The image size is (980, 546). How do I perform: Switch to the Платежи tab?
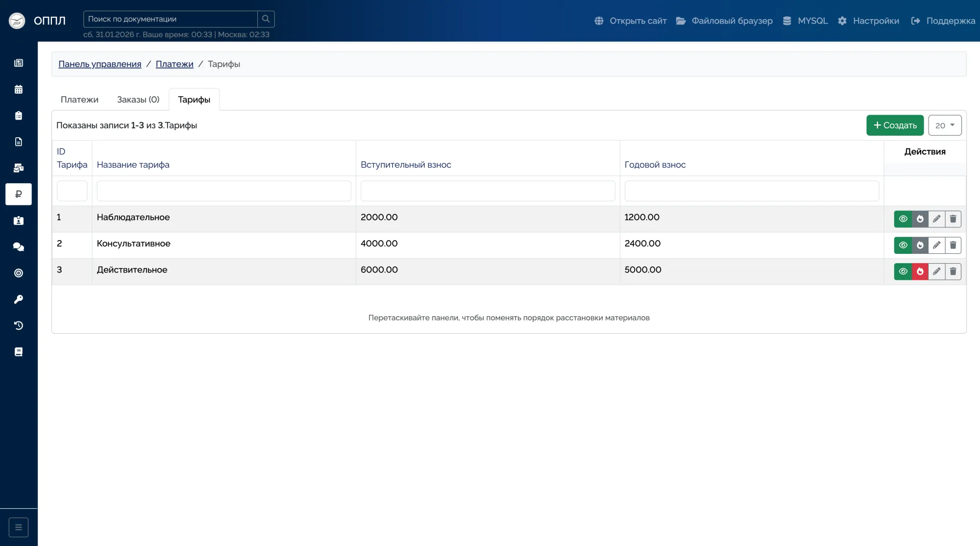(79, 99)
